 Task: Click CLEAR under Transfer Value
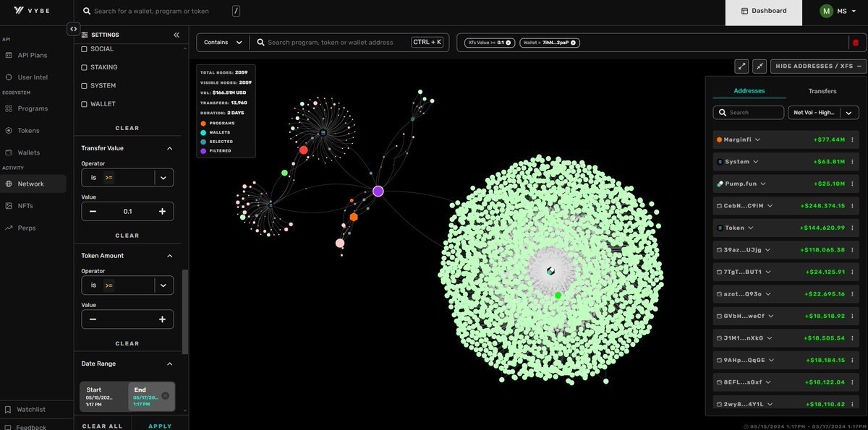pyautogui.click(x=127, y=236)
